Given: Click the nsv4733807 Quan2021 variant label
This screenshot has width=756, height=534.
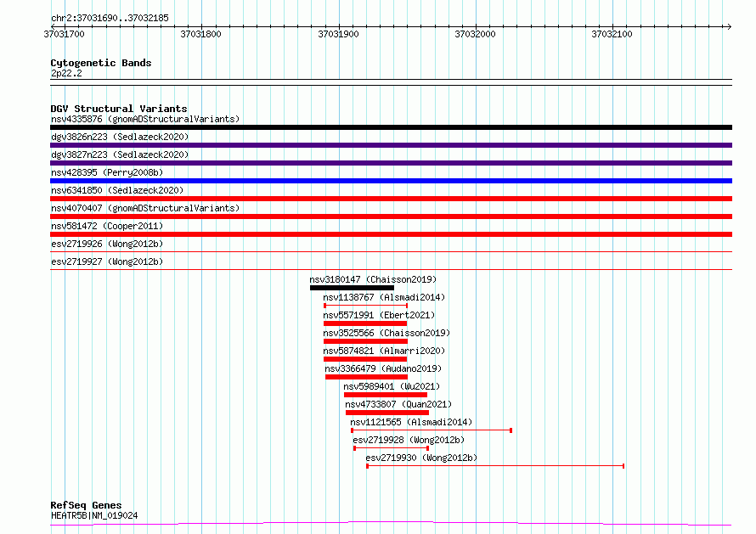Looking at the screenshot, I should [x=398, y=404].
